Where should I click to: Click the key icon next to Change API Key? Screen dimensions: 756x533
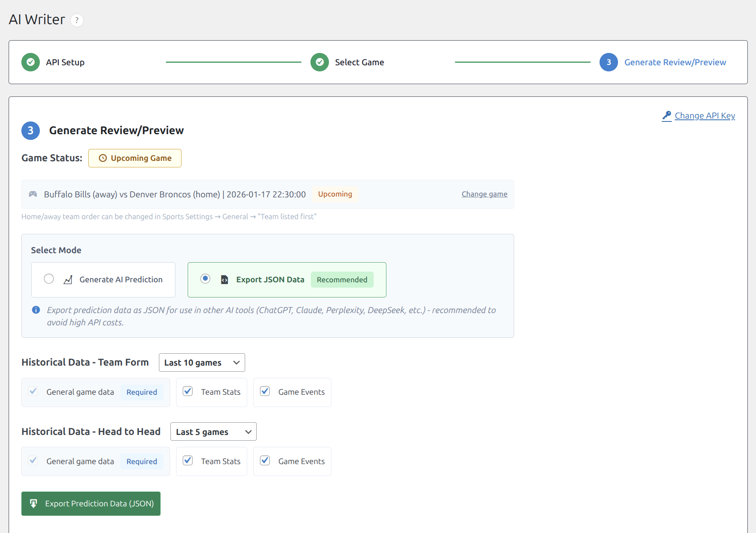click(666, 116)
